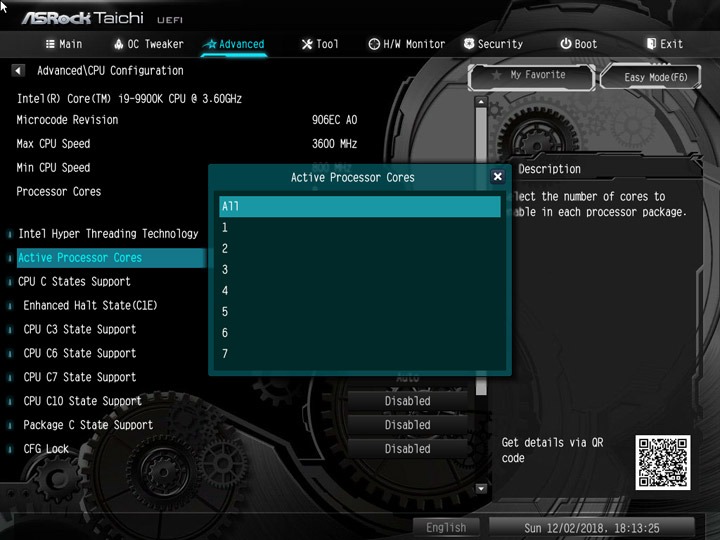Viewport: 720px width, 540px height.
Task: Click the QR code image
Action: (x=663, y=462)
